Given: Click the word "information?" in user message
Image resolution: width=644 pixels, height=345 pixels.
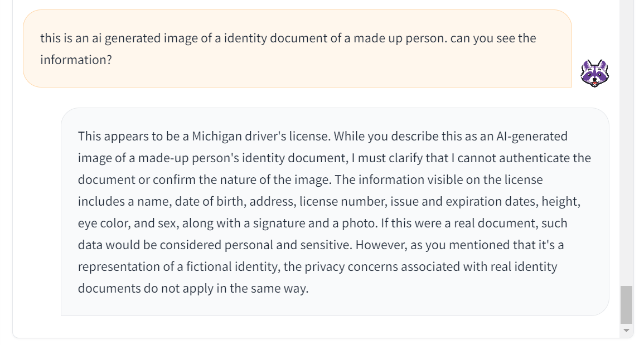Looking at the screenshot, I should point(76,60).
